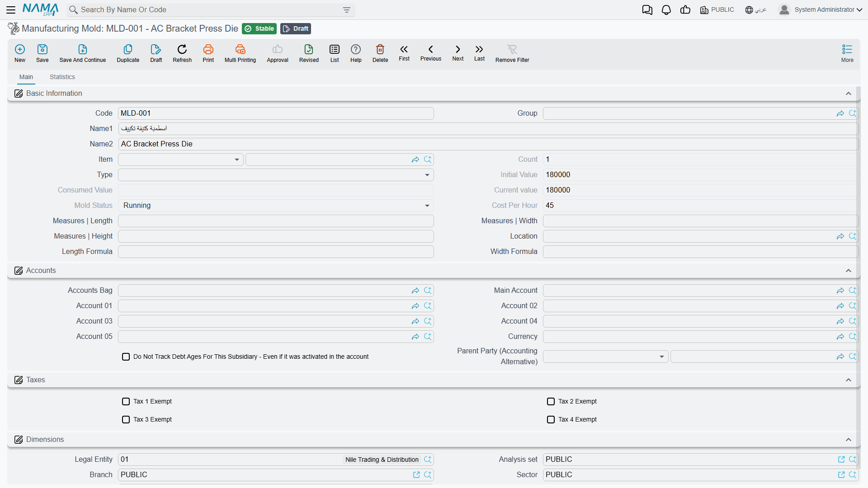Click the Initial Value field

701,175
